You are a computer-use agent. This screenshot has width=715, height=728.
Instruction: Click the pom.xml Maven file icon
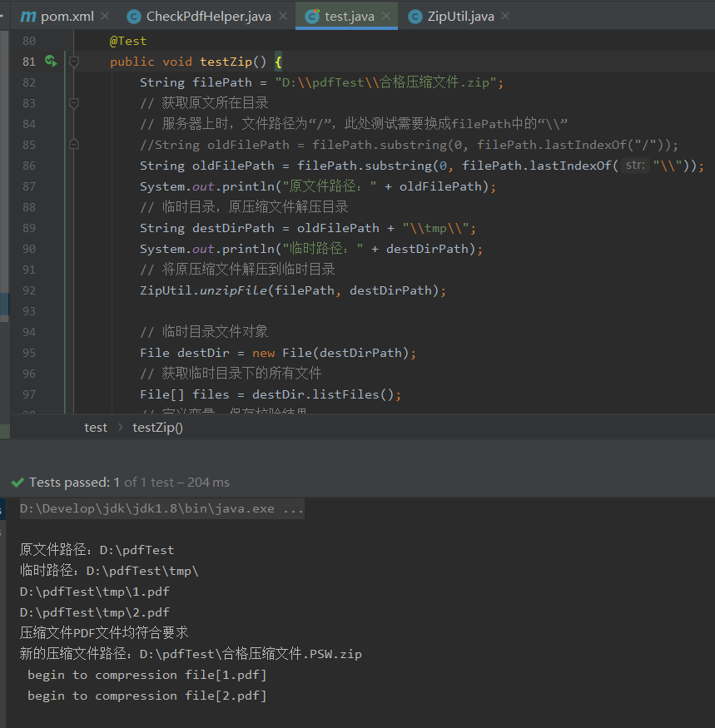tap(28, 17)
